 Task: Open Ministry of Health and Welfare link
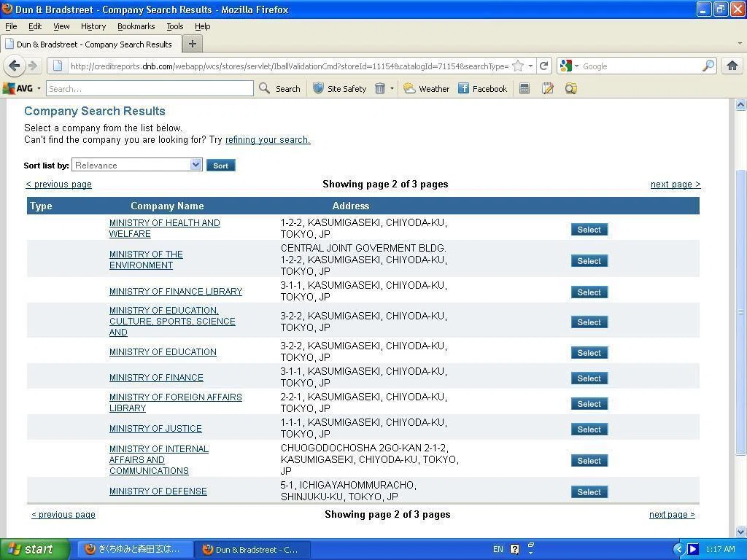pos(164,228)
